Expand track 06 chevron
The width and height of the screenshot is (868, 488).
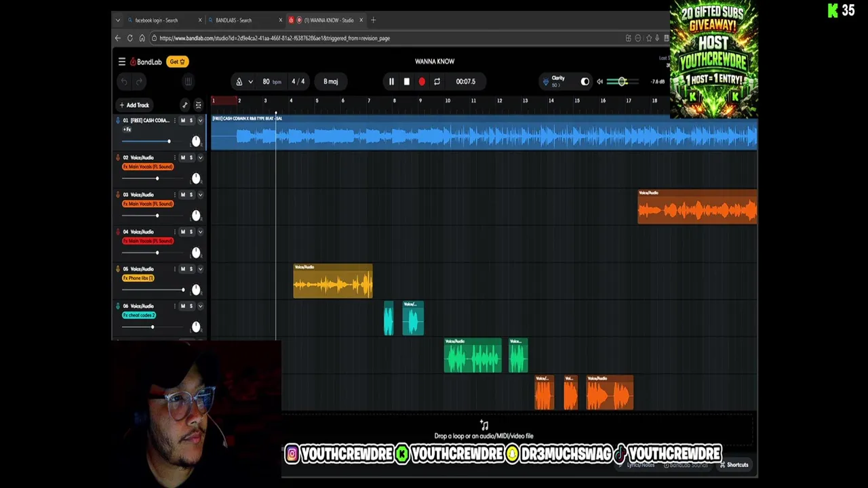pos(200,306)
